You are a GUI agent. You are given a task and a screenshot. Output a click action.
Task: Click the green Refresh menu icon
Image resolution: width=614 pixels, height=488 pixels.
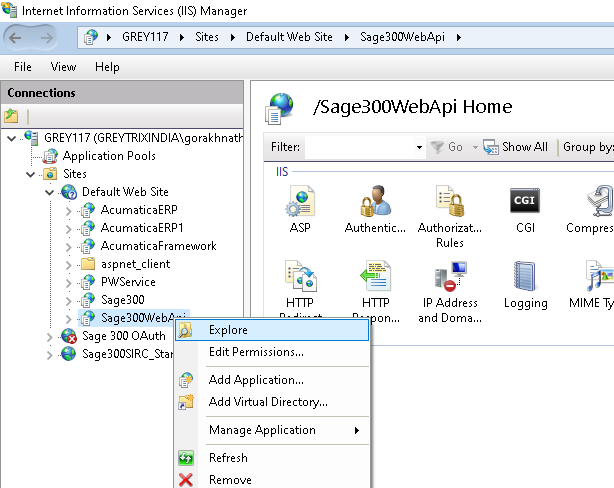click(186, 458)
